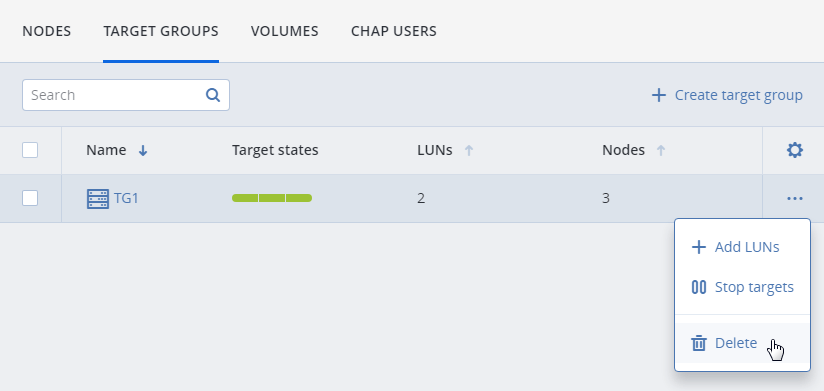Check the TG1 row checkbox
824x391 pixels.
(30, 198)
